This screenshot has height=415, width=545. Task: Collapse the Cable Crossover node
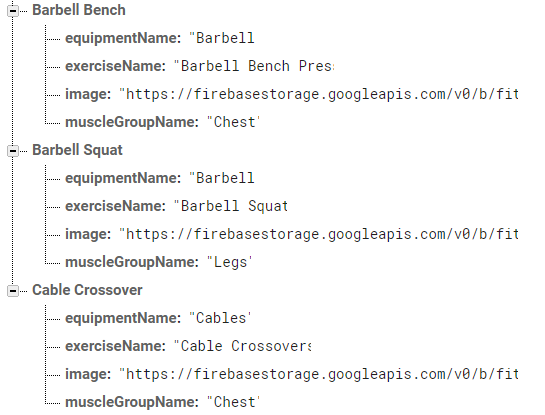tap(13, 291)
